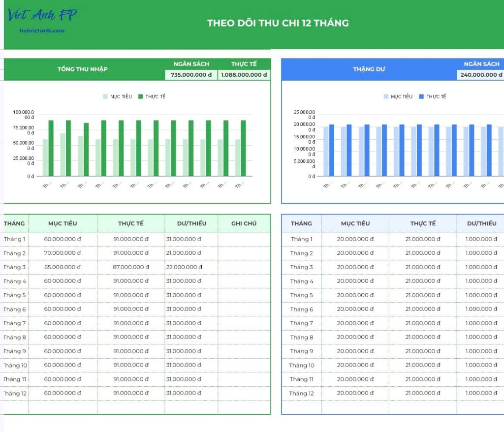Viewport: 504px width, 432px height.
Task: Open the buivietanh.com link
Action: pos(42,31)
